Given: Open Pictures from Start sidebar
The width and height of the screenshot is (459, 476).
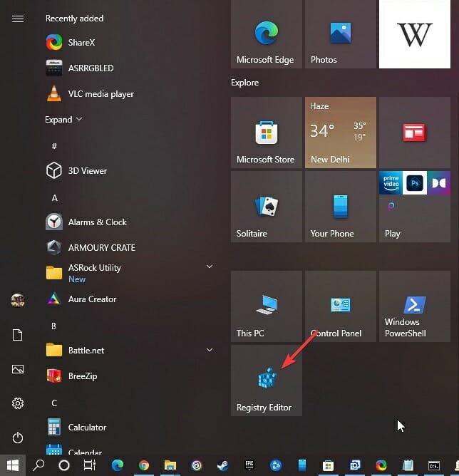Looking at the screenshot, I should pyautogui.click(x=18, y=369).
